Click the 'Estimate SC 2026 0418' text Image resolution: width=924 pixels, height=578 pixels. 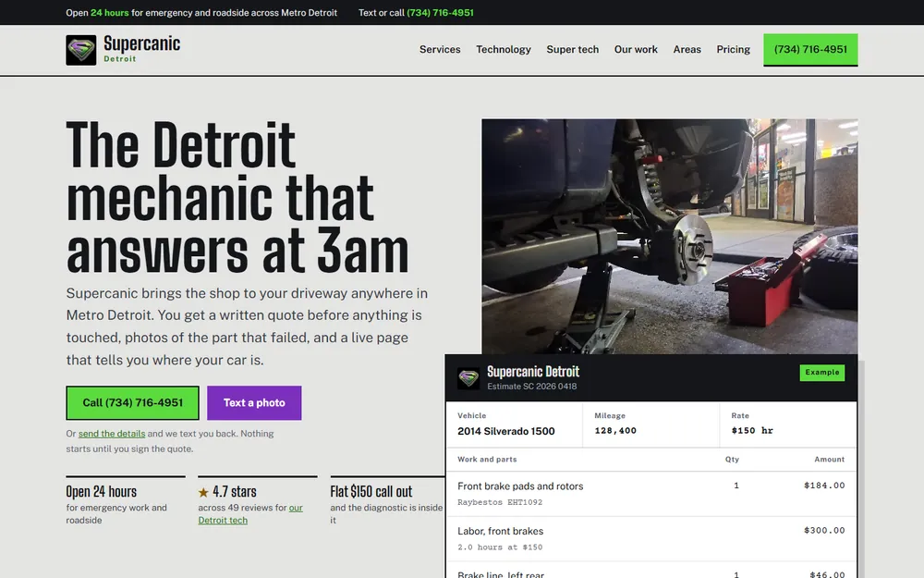tap(531, 387)
